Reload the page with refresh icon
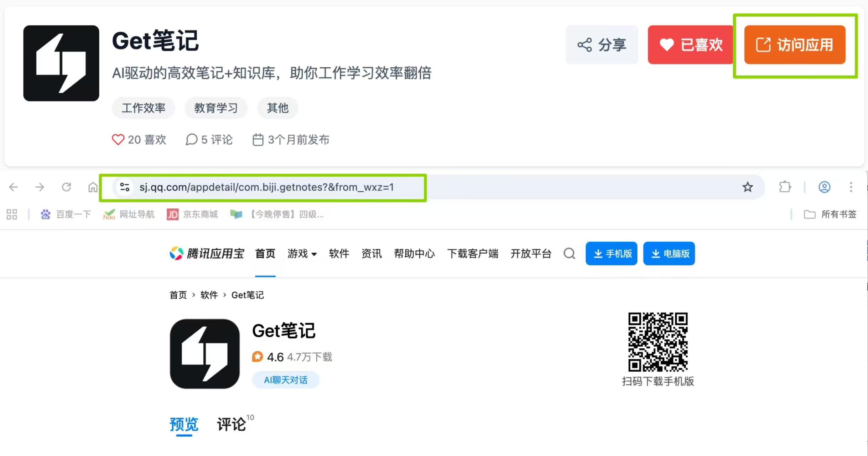868x456 pixels. coord(66,187)
